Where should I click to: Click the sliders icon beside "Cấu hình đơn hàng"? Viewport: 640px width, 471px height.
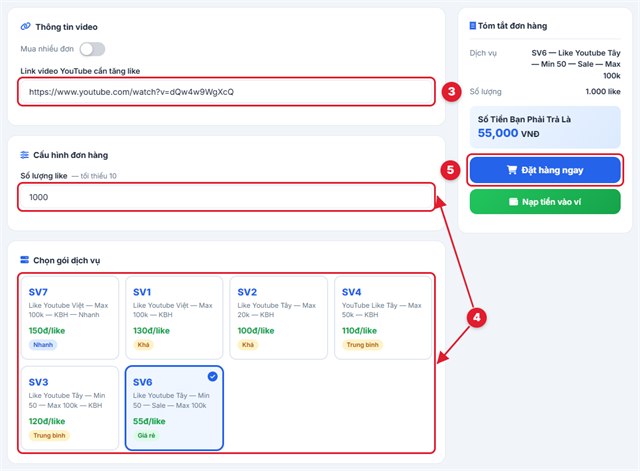pos(24,155)
